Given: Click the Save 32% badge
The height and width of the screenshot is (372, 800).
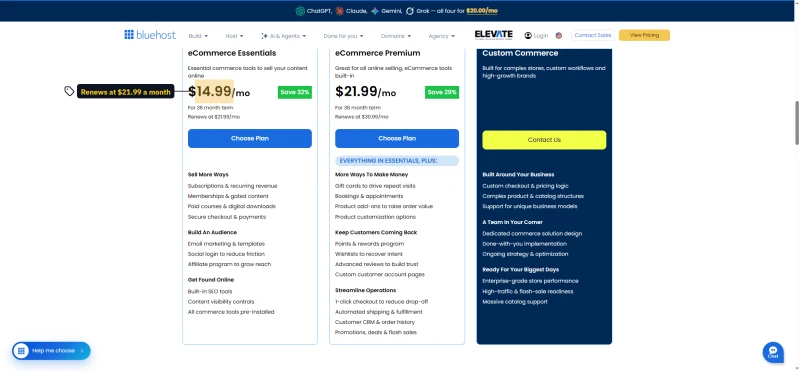Looking at the screenshot, I should tap(295, 92).
